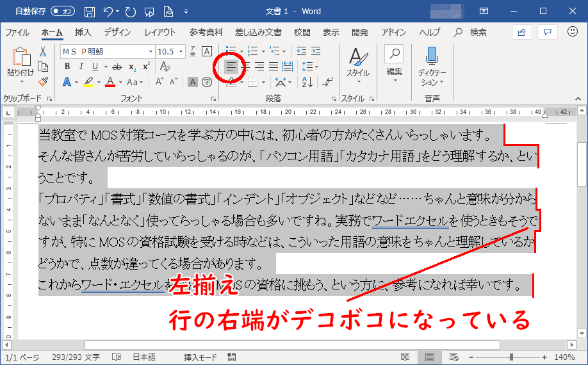Switch to Web Layout view
The height and width of the screenshot is (365, 588).
click(453, 357)
